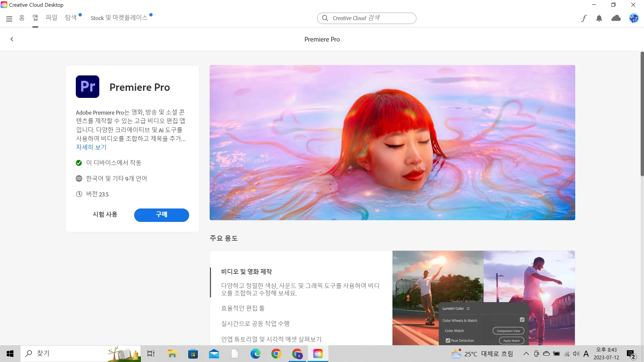Open the user profile avatar
644x362 pixels.
(634, 18)
